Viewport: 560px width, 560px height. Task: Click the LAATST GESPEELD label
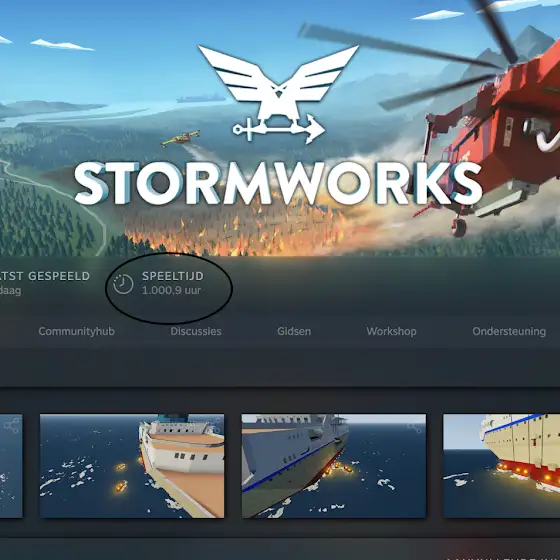pos(44,276)
